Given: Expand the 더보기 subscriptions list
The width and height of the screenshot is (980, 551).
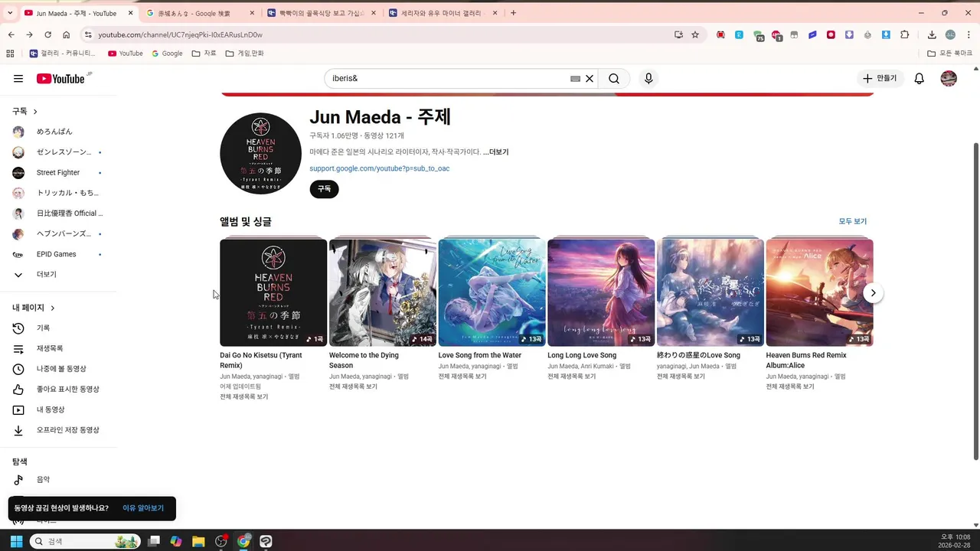Looking at the screenshot, I should (x=58, y=275).
